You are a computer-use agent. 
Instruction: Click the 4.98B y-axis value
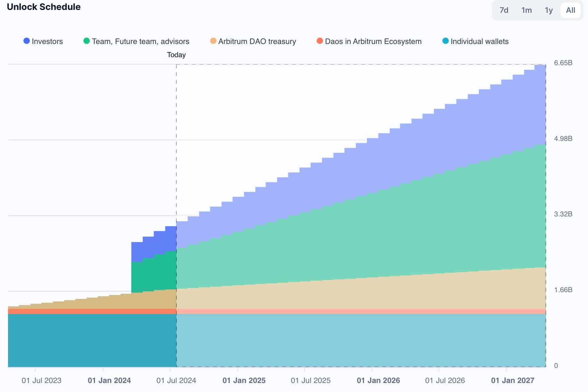[563, 139]
